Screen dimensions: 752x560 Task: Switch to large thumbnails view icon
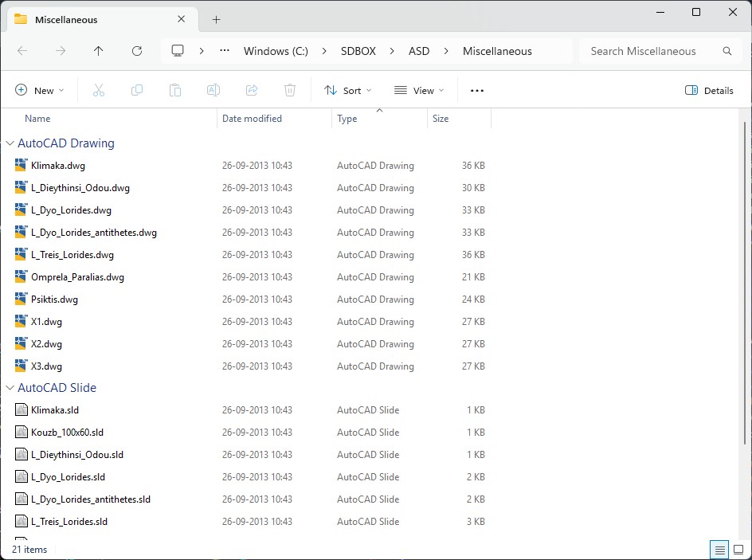pyautogui.click(x=738, y=550)
